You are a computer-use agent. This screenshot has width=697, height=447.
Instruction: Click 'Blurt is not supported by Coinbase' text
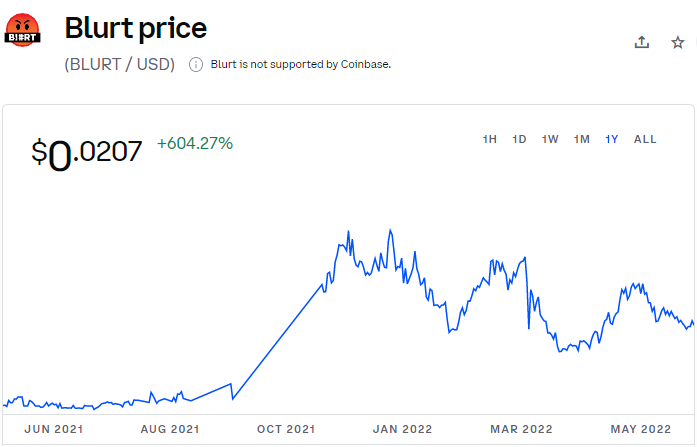click(300, 64)
